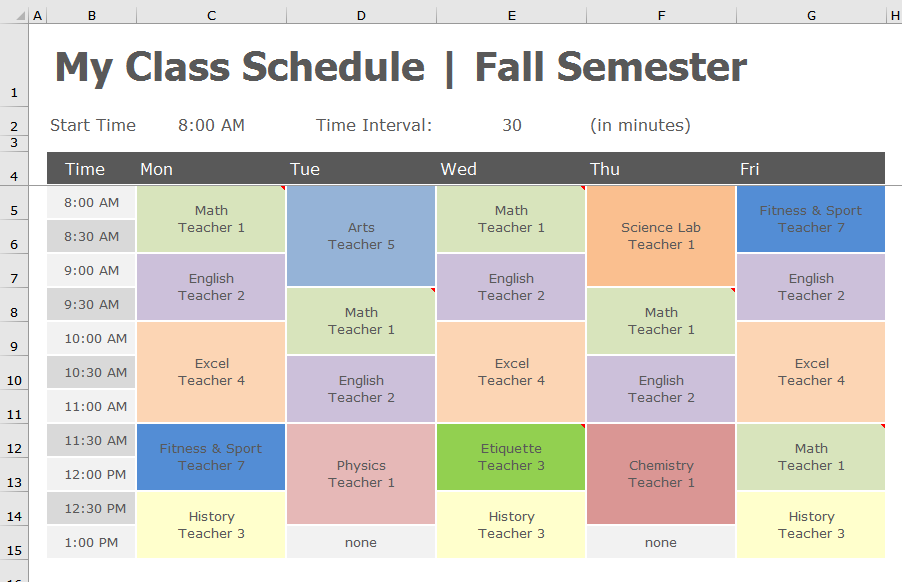Click the Wed header cell
The width and height of the screenshot is (902, 582).
pyautogui.click(x=511, y=169)
